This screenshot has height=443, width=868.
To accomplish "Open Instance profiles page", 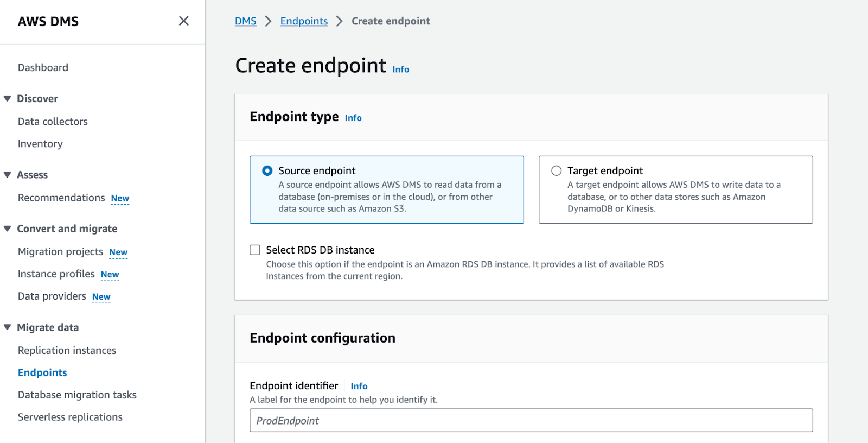I will tap(56, 274).
